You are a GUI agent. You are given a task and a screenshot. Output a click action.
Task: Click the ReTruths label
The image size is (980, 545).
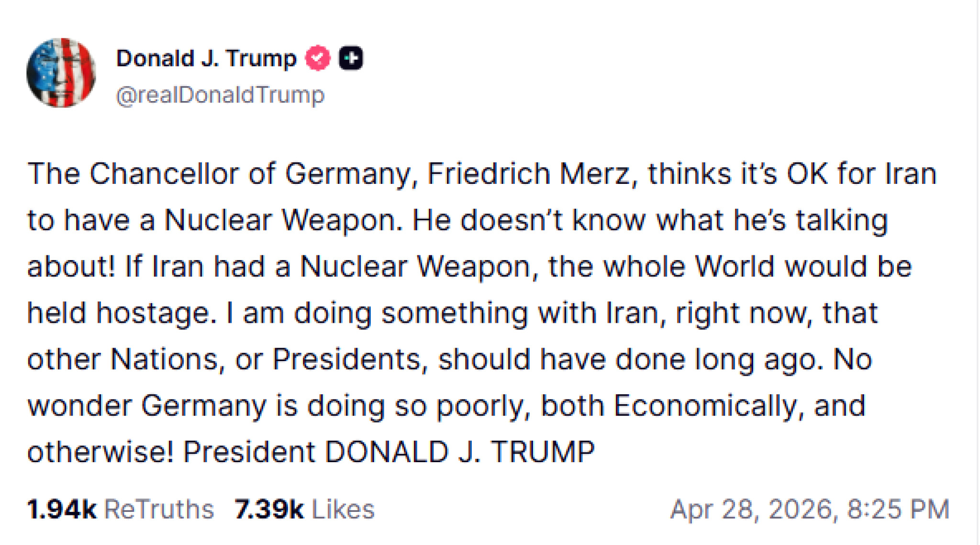point(159,509)
